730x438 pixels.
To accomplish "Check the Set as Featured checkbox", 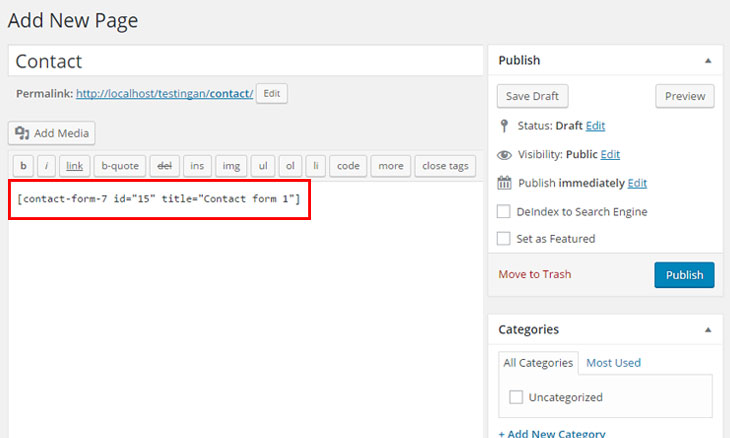I will coord(503,238).
